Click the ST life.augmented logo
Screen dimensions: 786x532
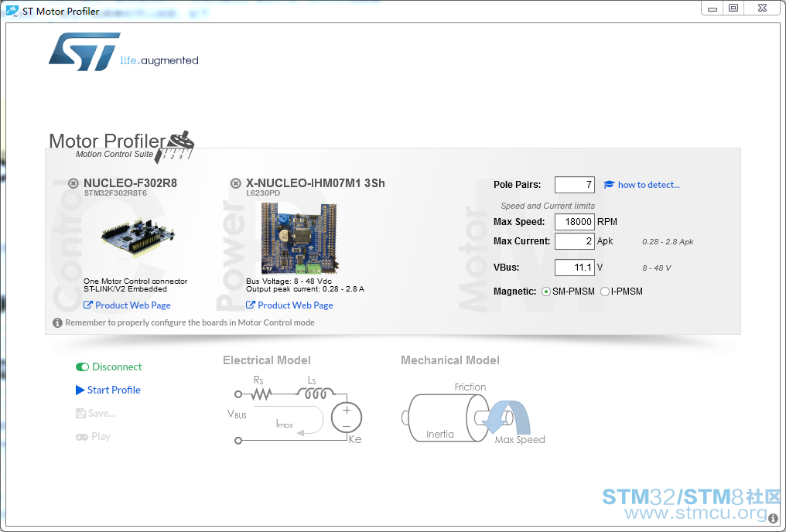(x=123, y=52)
